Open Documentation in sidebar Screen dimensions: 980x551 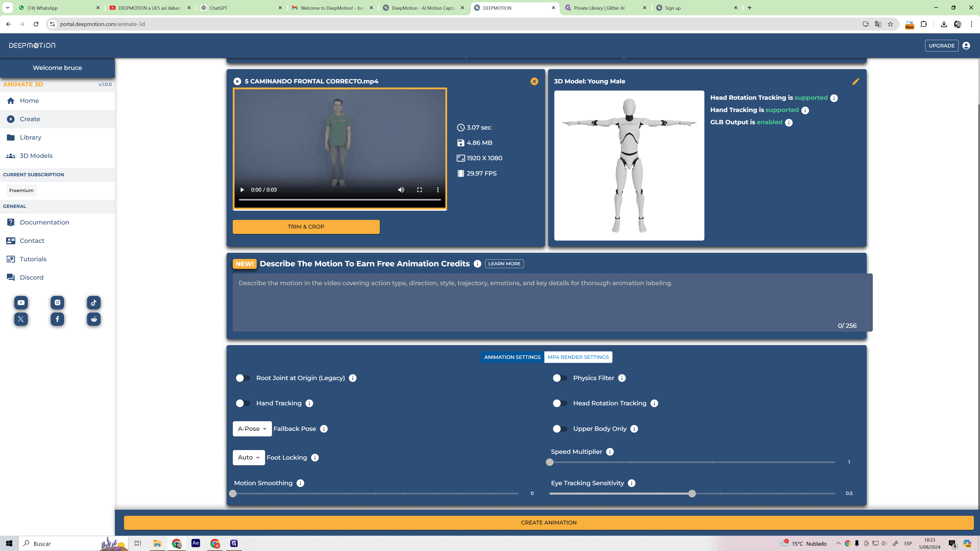(x=57, y=222)
